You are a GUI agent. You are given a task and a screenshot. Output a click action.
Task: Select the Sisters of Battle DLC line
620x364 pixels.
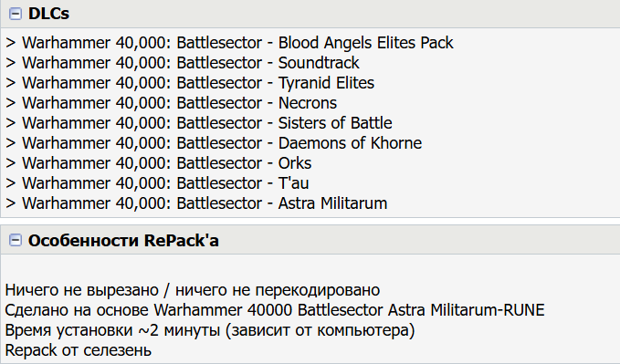click(199, 123)
